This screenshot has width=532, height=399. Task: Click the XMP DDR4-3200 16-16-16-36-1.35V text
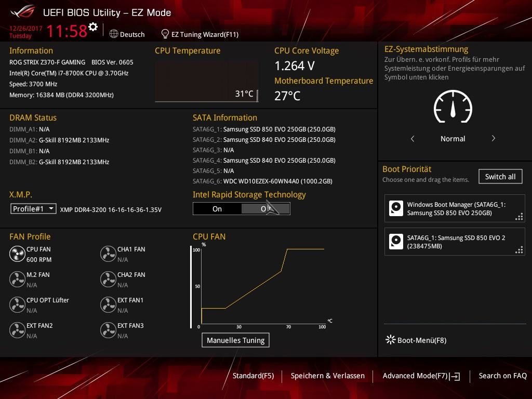click(x=111, y=210)
